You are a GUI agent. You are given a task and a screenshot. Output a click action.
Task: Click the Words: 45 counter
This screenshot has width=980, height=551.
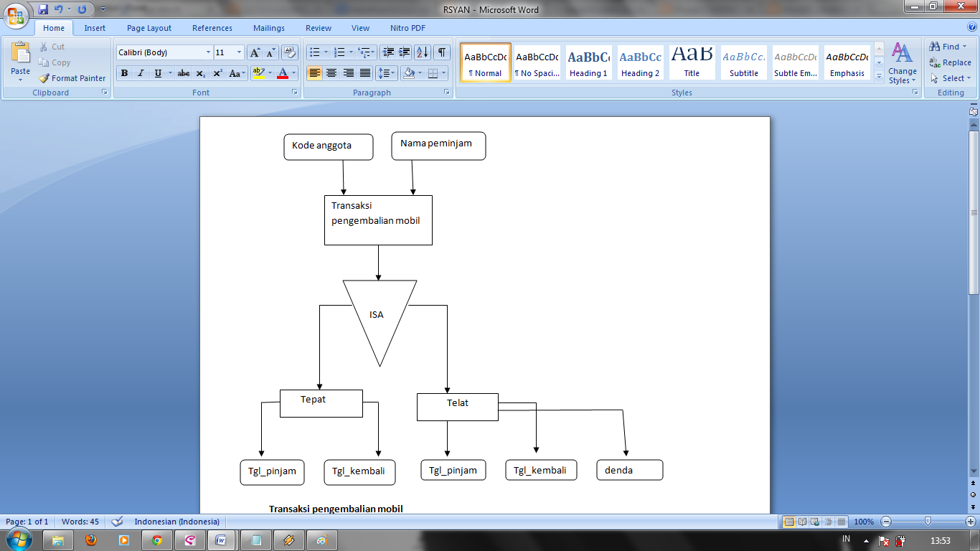click(80, 522)
